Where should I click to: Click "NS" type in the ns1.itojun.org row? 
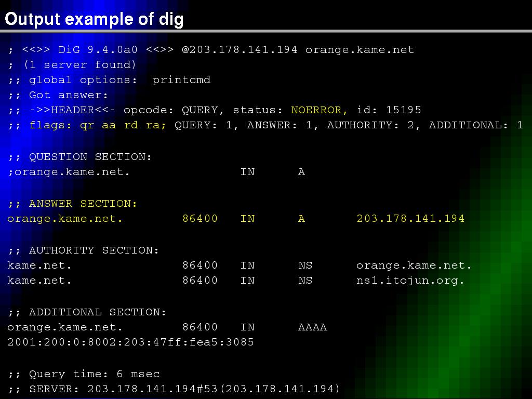point(305,281)
